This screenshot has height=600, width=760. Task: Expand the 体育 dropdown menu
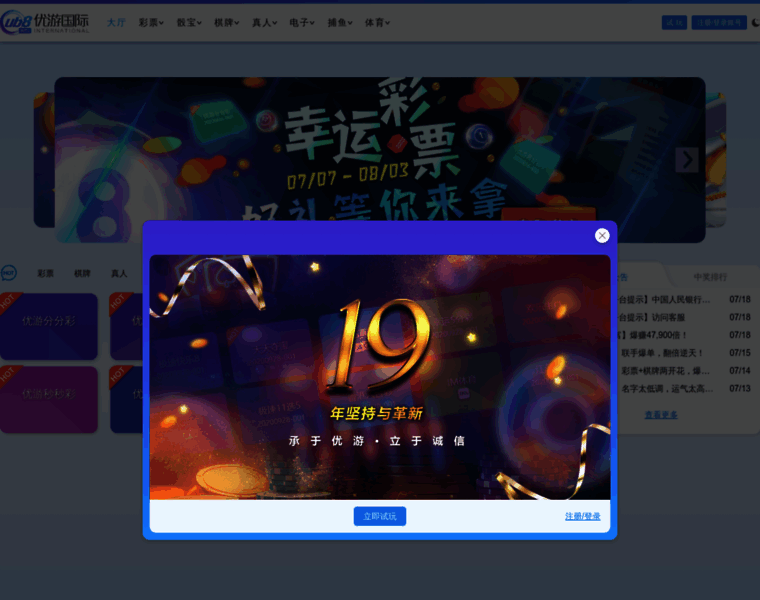pos(377,22)
